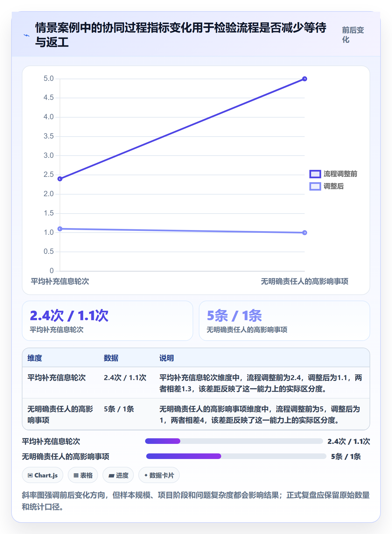Click the 平均补充信息轮次 table row name
392x534 pixels.
(x=57, y=378)
